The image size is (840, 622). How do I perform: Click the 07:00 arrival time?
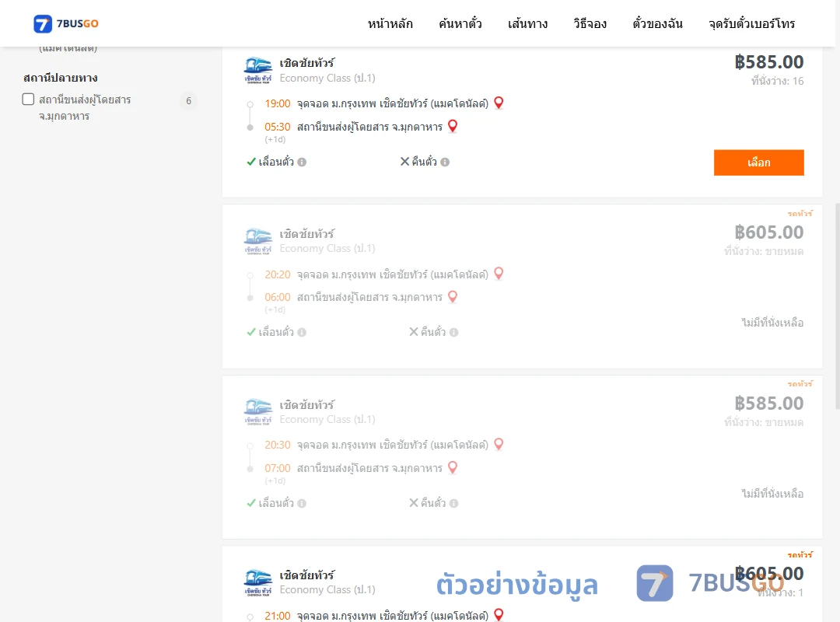278,468
